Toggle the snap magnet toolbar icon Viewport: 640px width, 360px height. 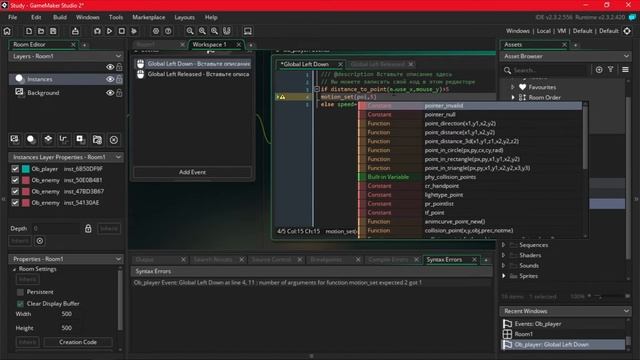point(227,31)
